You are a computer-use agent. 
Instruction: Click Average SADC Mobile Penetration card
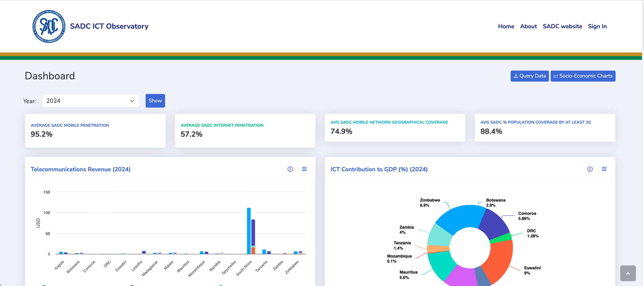95,130
